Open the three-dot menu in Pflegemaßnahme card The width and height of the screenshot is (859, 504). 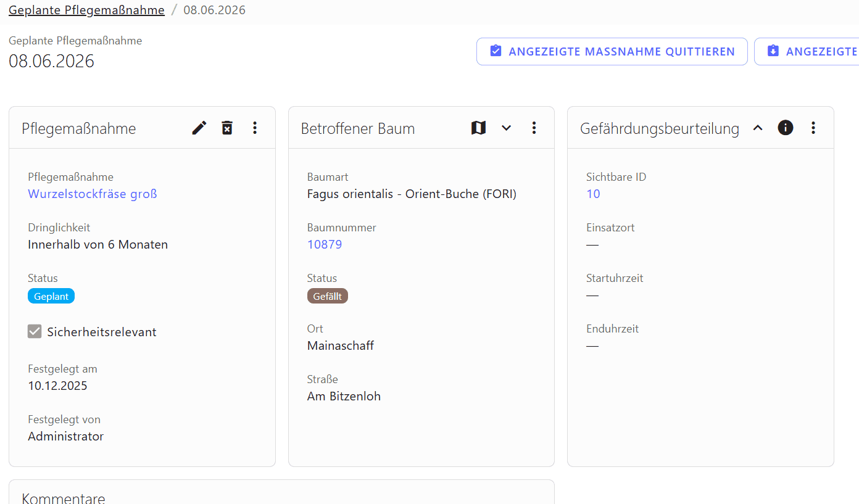[x=255, y=128]
